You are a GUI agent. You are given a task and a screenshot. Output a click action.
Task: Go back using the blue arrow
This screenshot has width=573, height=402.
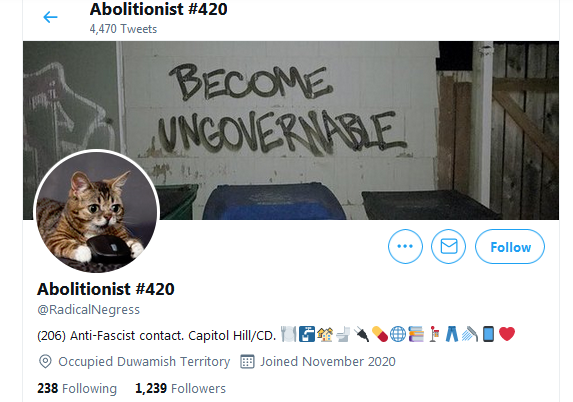click(50, 17)
